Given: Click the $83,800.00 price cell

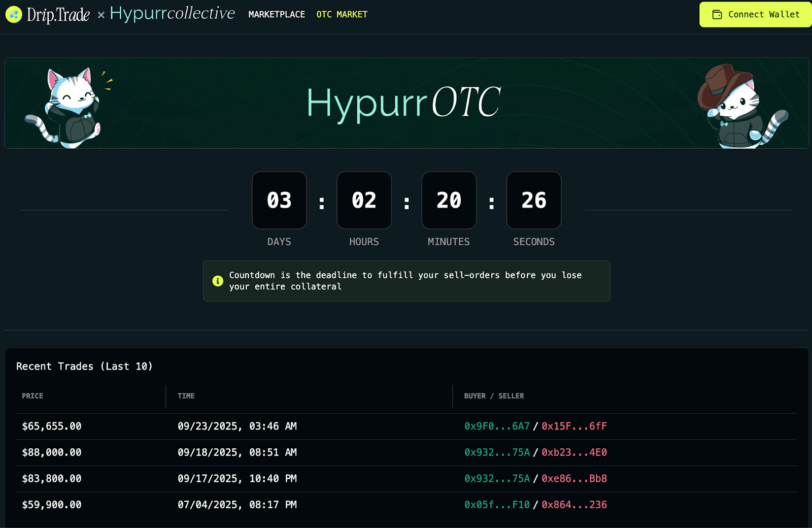Looking at the screenshot, I should pyautogui.click(x=52, y=479).
